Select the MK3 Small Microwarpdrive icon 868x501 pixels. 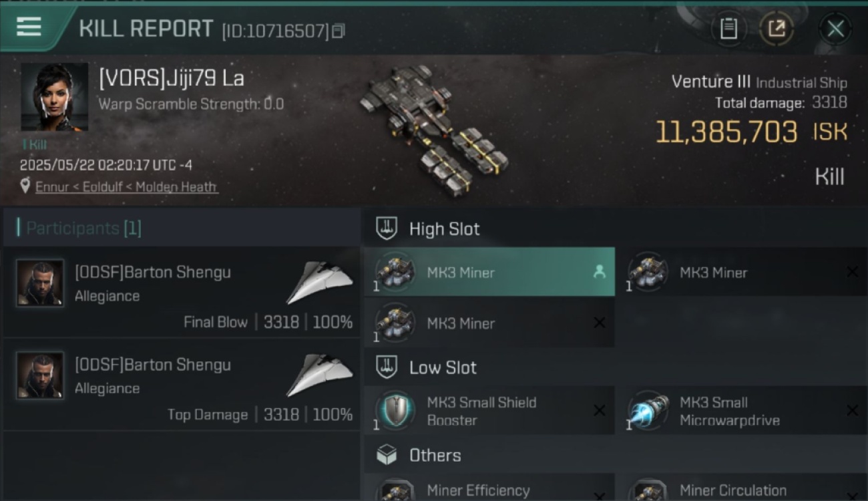[648, 410]
